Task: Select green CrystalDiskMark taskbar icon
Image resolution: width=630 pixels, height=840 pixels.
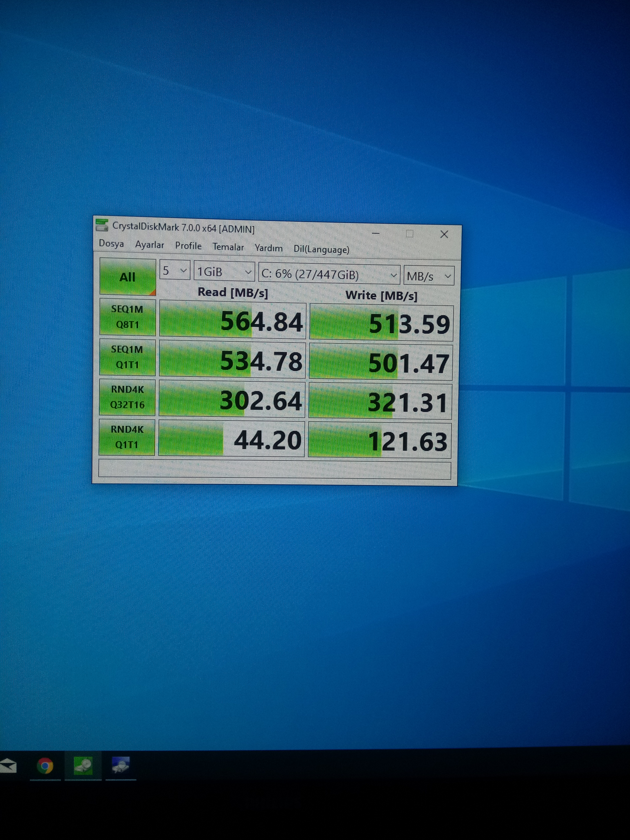Action: click(x=83, y=765)
